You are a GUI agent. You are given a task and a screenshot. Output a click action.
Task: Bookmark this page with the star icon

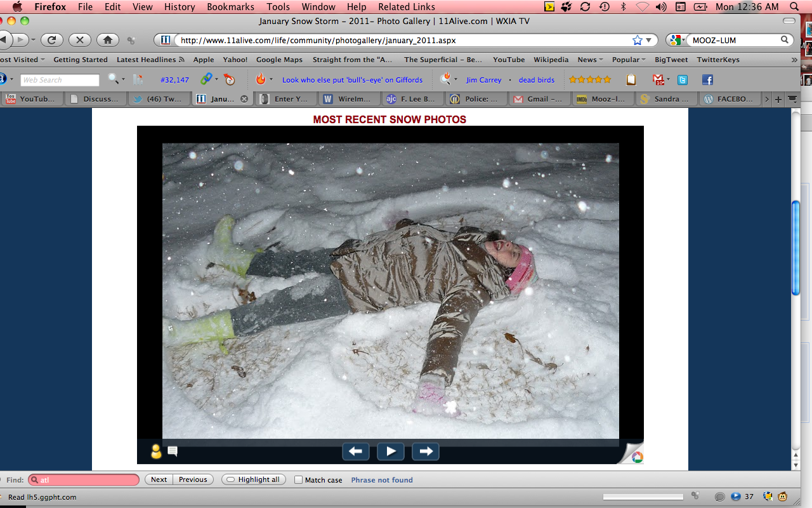pos(637,40)
